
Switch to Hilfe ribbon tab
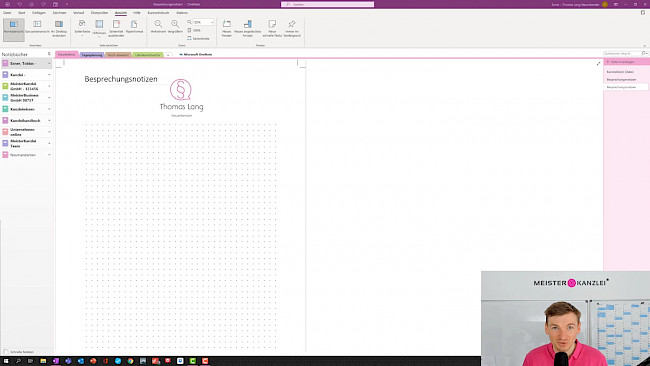[137, 13]
